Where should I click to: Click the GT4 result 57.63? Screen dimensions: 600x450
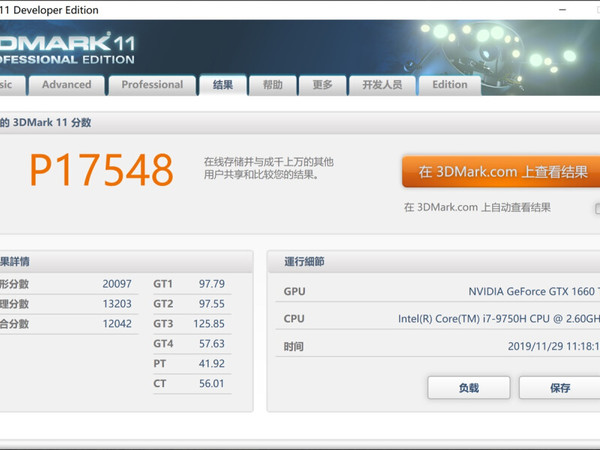pos(212,344)
